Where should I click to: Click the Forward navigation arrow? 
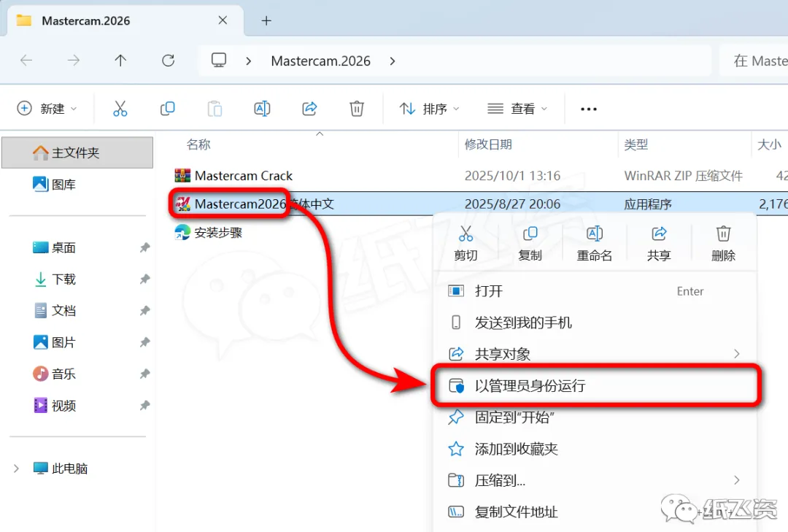(x=74, y=61)
